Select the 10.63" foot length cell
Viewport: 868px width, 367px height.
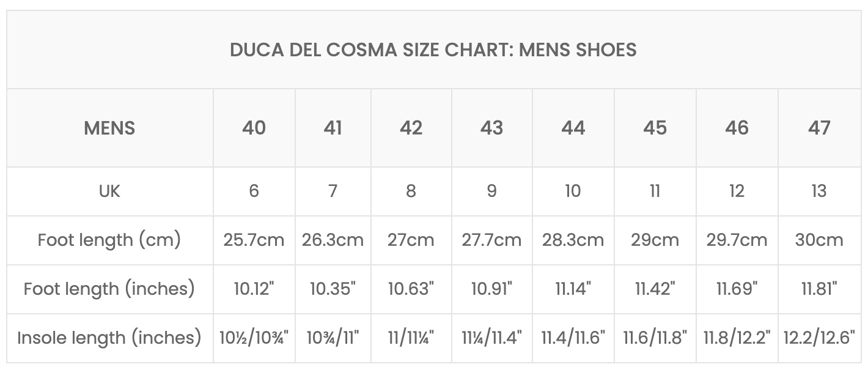[411, 289]
